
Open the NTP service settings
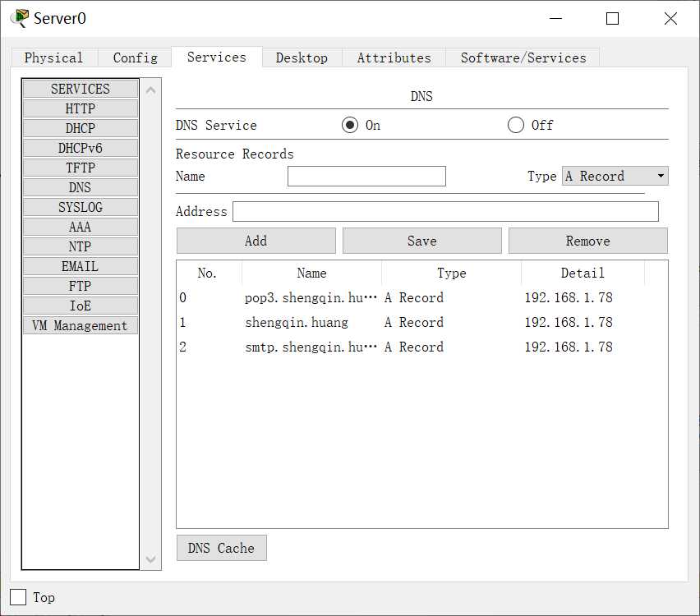point(81,246)
